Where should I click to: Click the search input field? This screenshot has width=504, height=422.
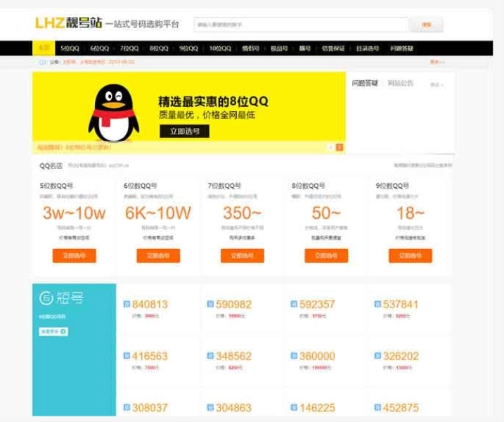[301, 25]
